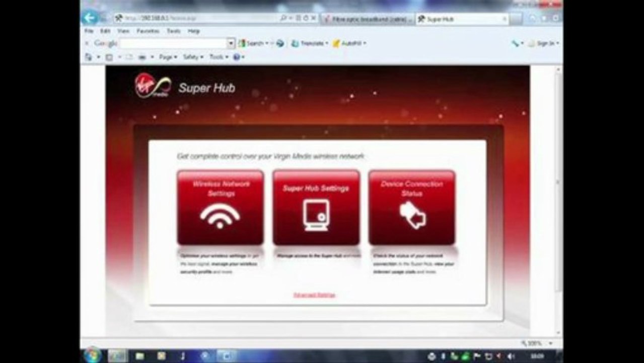Open the Device Connection Status tile

tap(412, 207)
